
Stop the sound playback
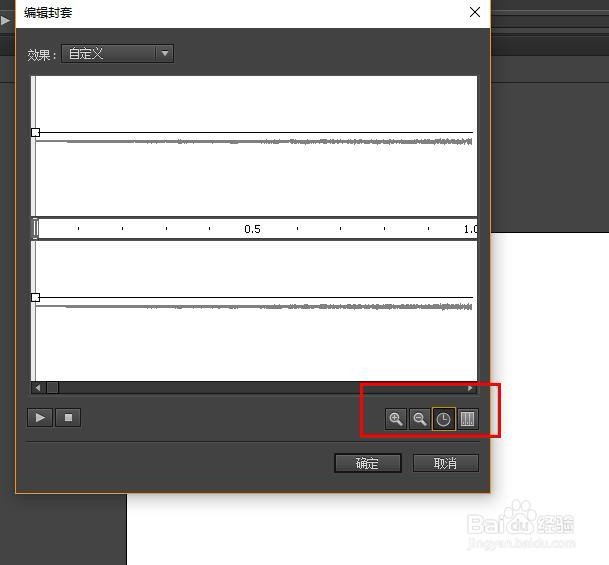pyautogui.click(x=68, y=418)
